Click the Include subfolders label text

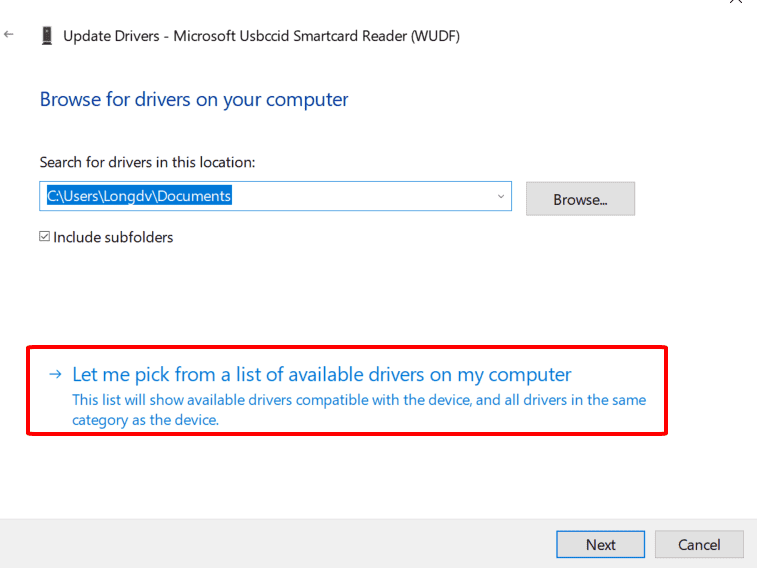tap(113, 237)
